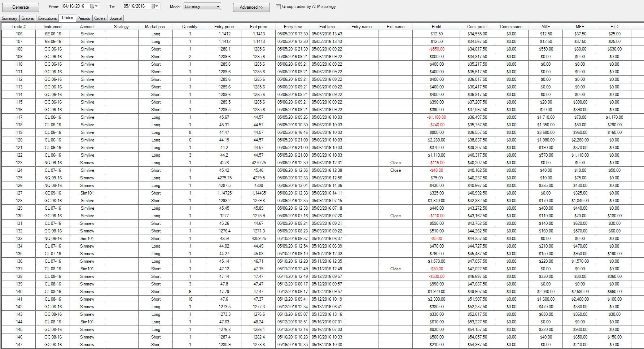This screenshot has width=644, height=349.
Task: Select $2,280.00 profit on trade 120
Action: [437, 140]
